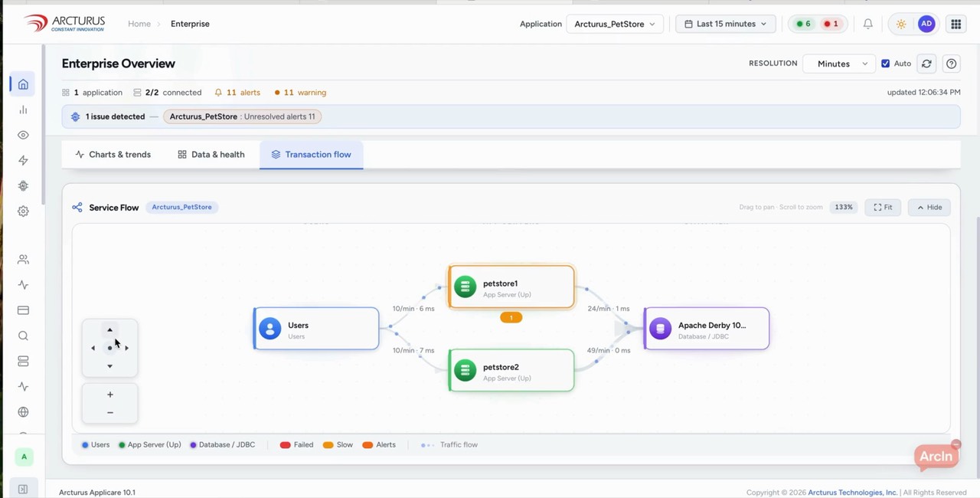Open the Application Arcturus_PetStore dropdown
The image size is (980, 498).
(x=614, y=24)
